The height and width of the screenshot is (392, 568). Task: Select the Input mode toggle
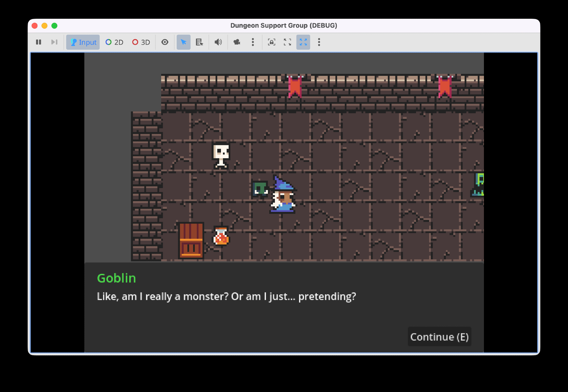83,42
